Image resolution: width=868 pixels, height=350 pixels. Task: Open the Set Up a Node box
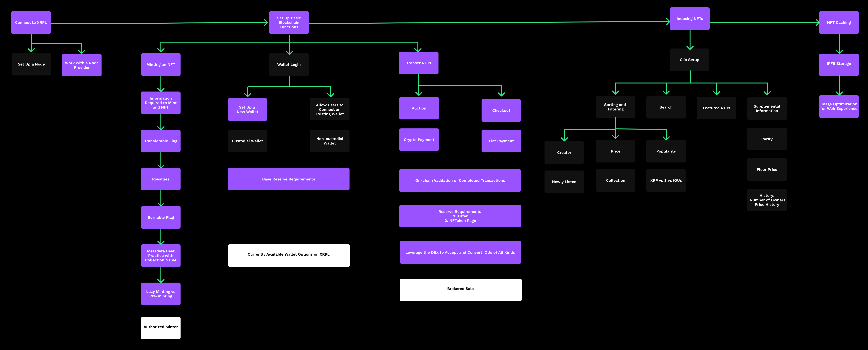point(31,64)
